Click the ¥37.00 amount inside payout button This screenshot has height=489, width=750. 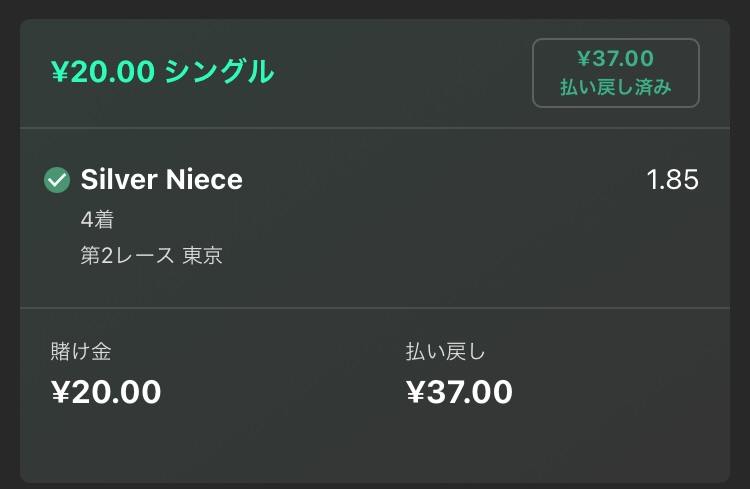coord(616,58)
